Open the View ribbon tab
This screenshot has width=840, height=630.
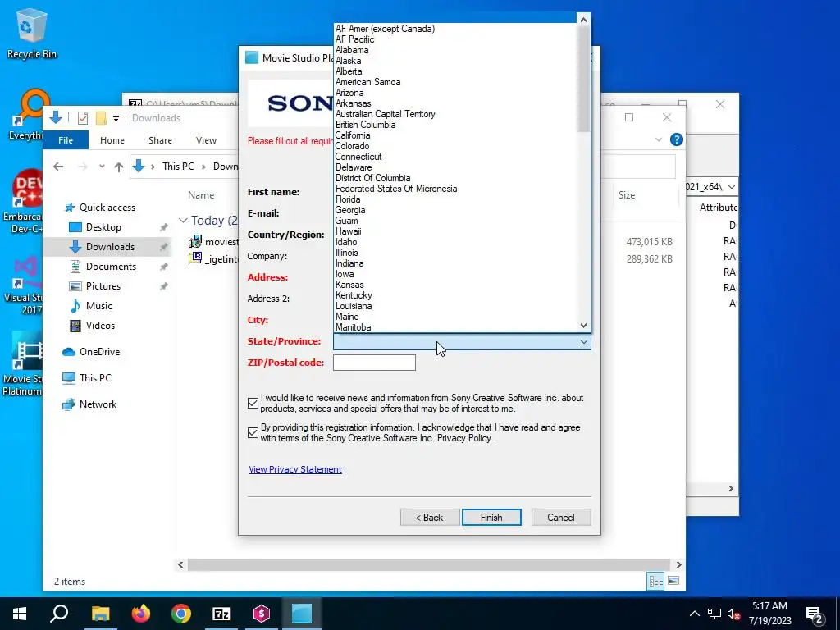(x=206, y=140)
